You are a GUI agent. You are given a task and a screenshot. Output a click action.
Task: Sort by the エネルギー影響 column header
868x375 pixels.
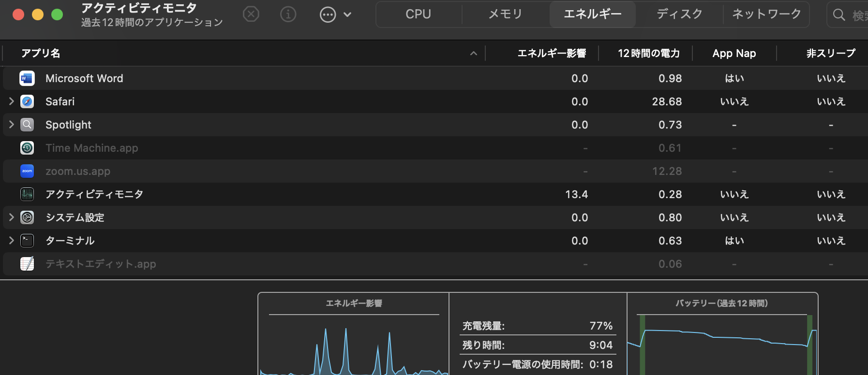pos(552,53)
